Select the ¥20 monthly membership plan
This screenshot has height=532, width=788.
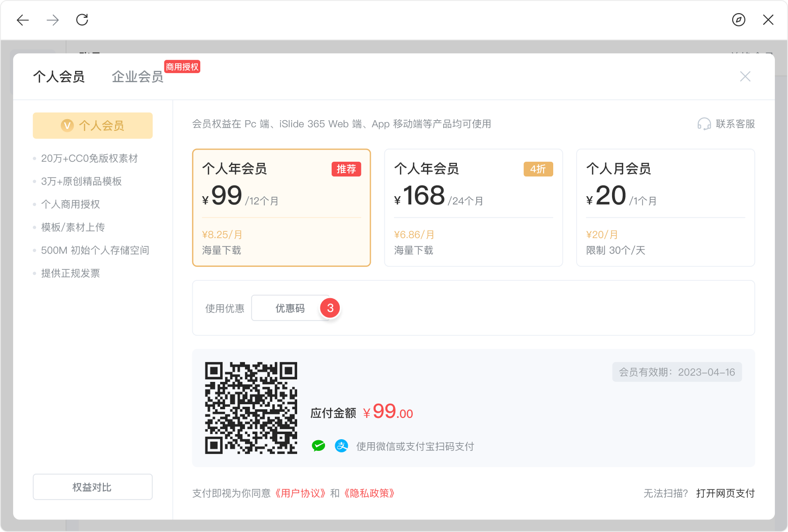coord(665,207)
